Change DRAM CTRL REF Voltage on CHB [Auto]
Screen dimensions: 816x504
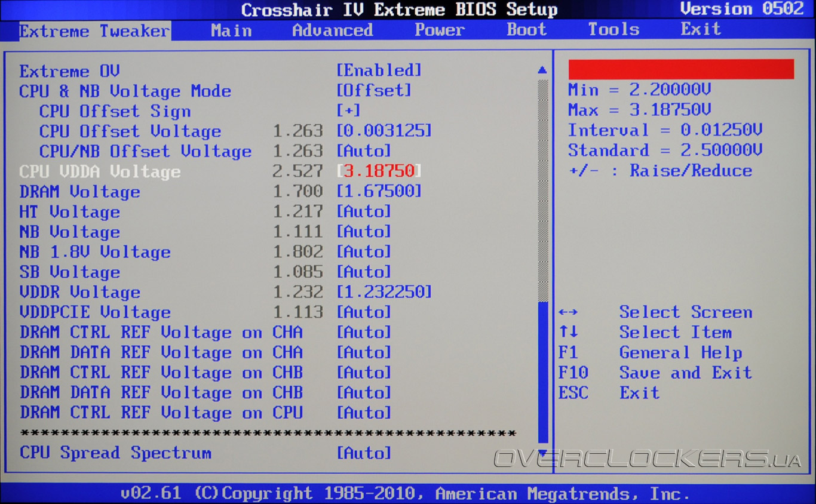364,373
